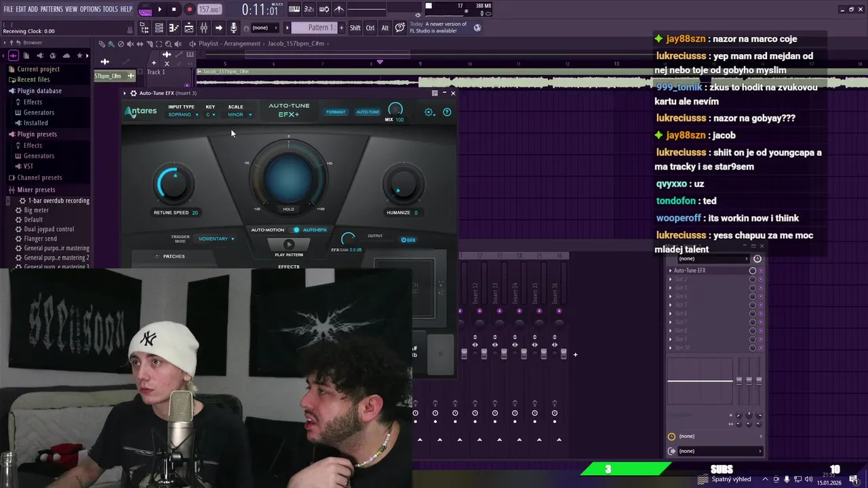Screen dimensions: 868x488
Task: Open Trigger Mode Momentary dropdown
Action: point(216,239)
